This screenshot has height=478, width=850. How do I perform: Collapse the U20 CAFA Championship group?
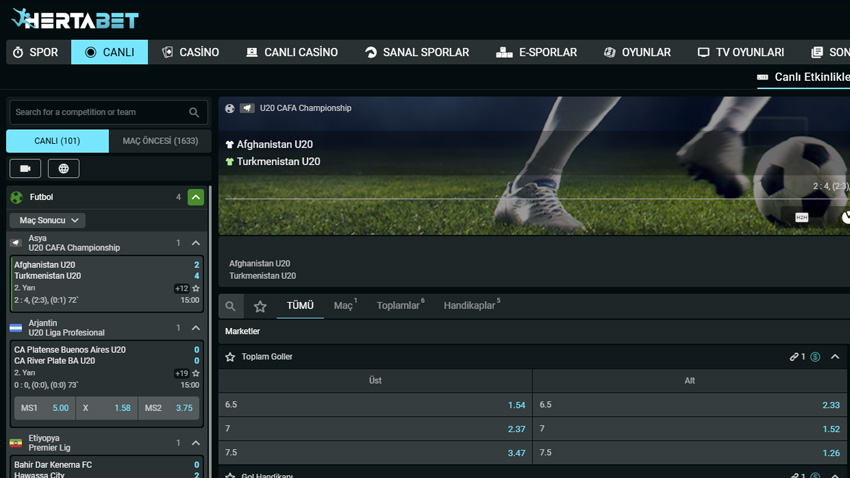(x=196, y=243)
